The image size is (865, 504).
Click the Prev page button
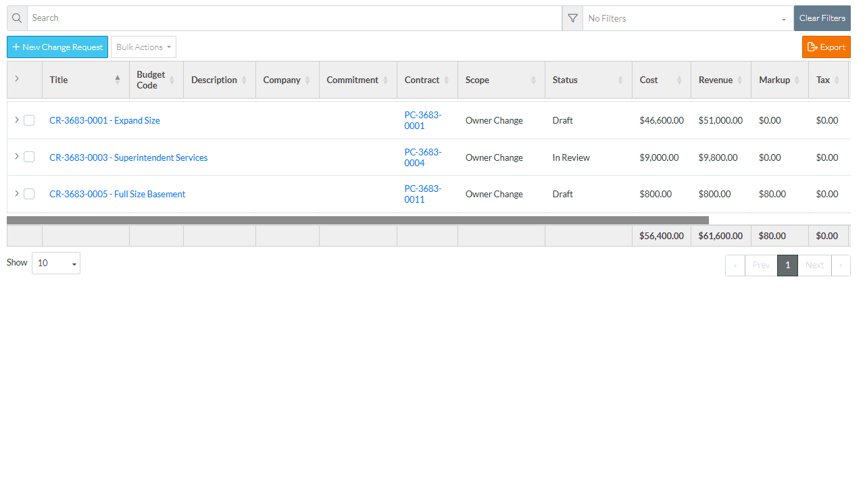click(x=761, y=266)
